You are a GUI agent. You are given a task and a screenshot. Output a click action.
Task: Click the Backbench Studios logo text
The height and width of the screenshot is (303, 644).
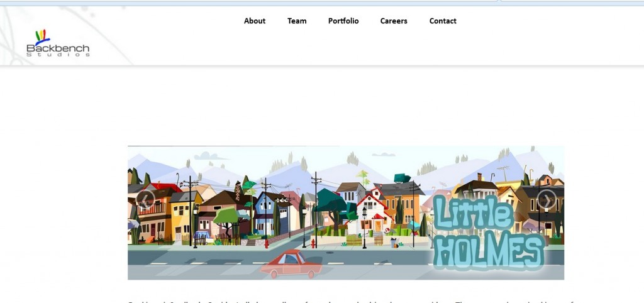click(x=58, y=50)
